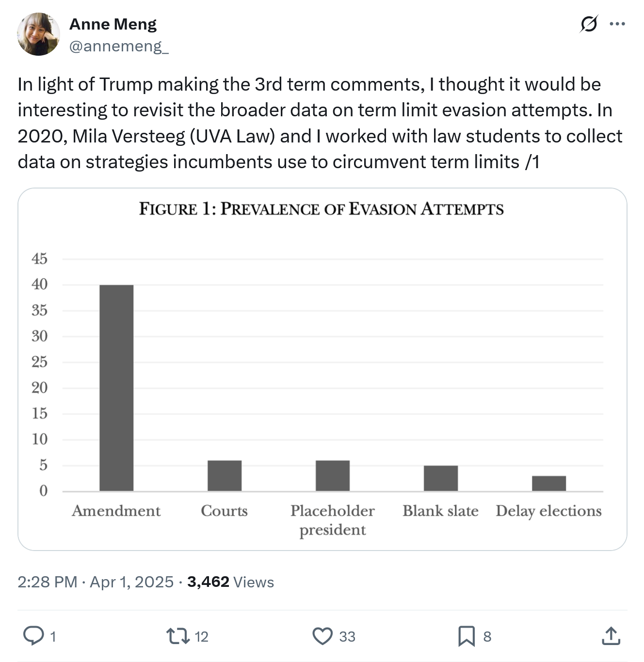Click the Grok slashed-circle icon
The height and width of the screenshot is (662, 644).
pyautogui.click(x=589, y=23)
